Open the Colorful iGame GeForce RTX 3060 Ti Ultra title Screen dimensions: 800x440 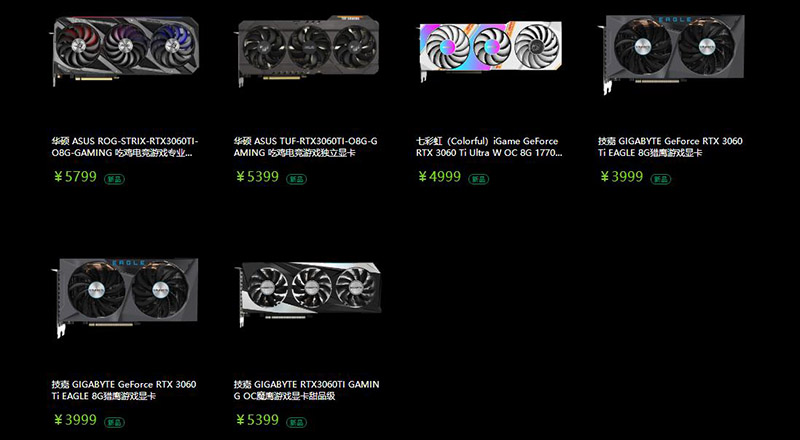click(x=489, y=147)
